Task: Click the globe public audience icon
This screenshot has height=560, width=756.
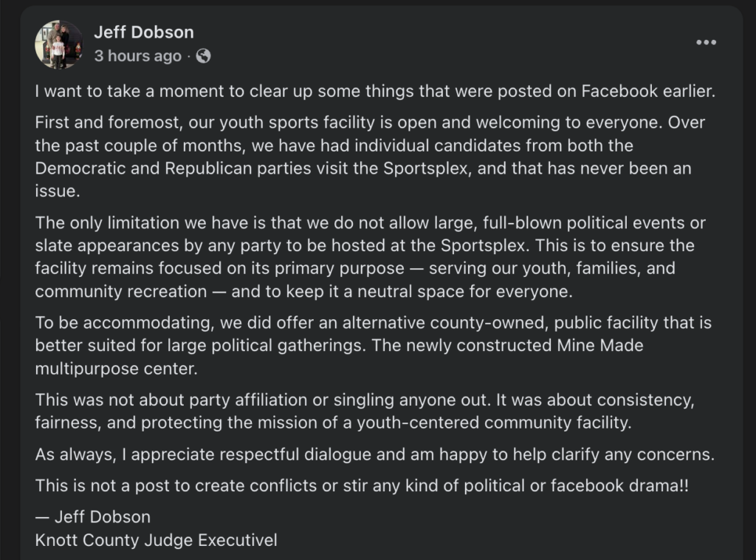Action: [x=204, y=56]
